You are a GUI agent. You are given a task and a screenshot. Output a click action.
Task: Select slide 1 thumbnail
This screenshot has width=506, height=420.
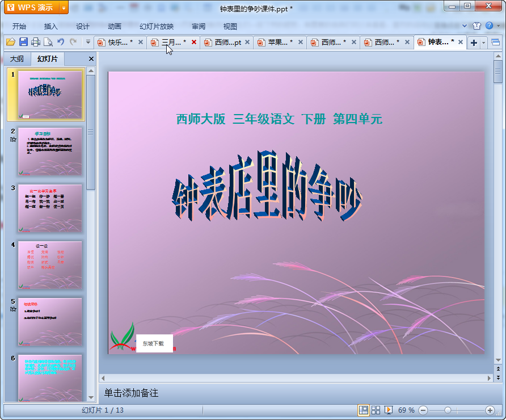pos(50,95)
